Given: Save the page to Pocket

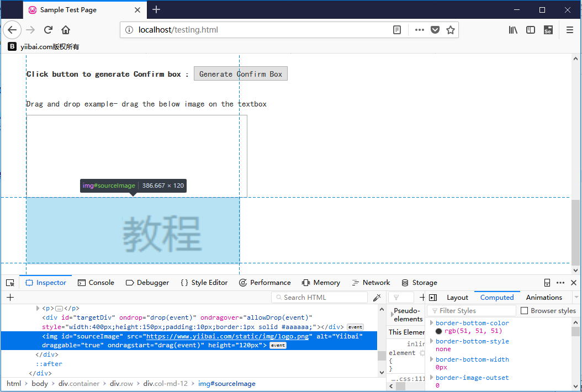Looking at the screenshot, I should click(435, 30).
